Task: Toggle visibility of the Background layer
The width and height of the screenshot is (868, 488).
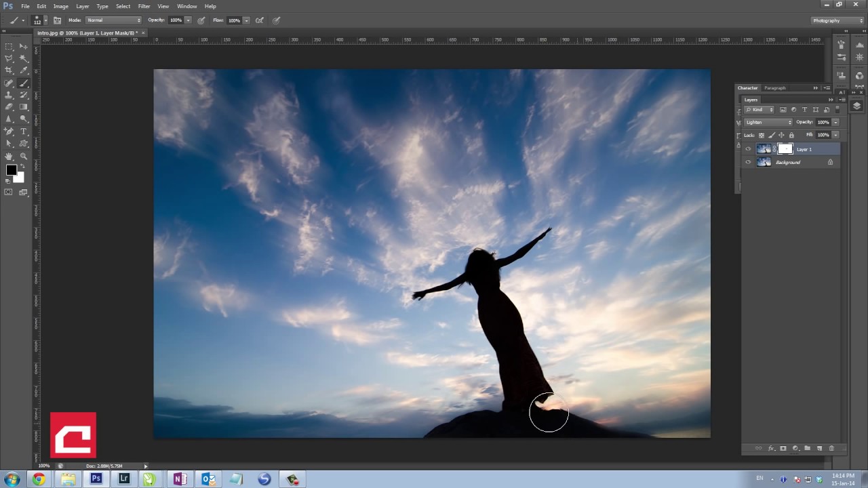Action: pyautogui.click(x=748, y=163)
